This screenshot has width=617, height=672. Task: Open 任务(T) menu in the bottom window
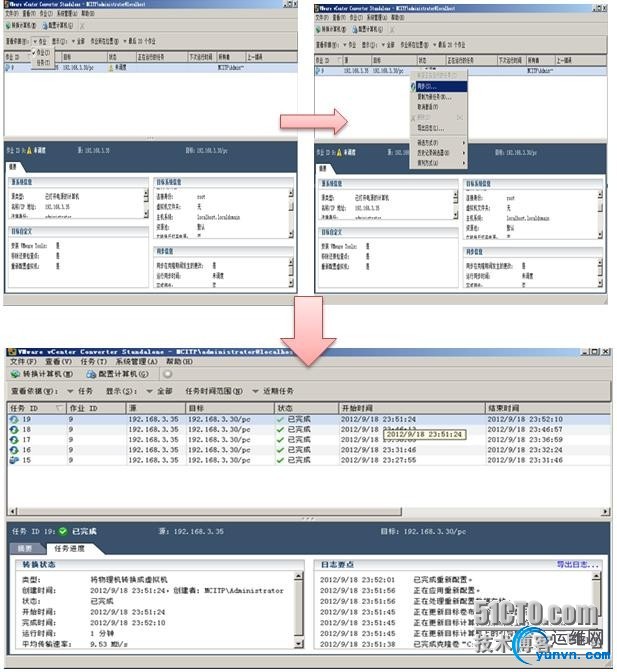tap(93, 362)
